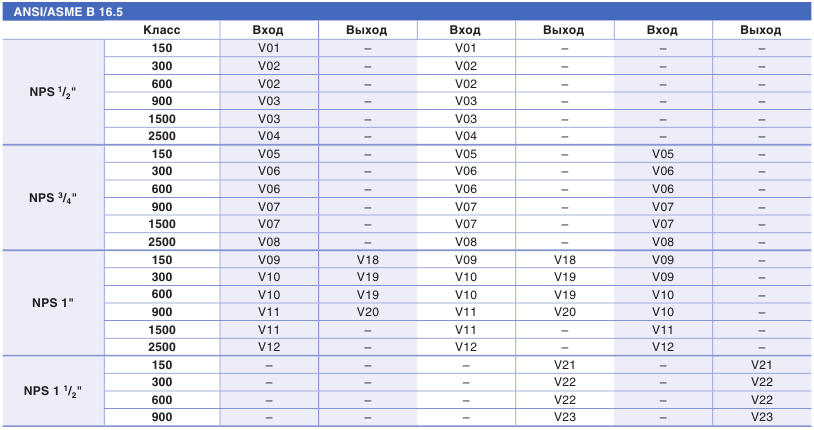Click V21 in the last Выход column
Screen dimensions: 814x430
tap(762, 365)
